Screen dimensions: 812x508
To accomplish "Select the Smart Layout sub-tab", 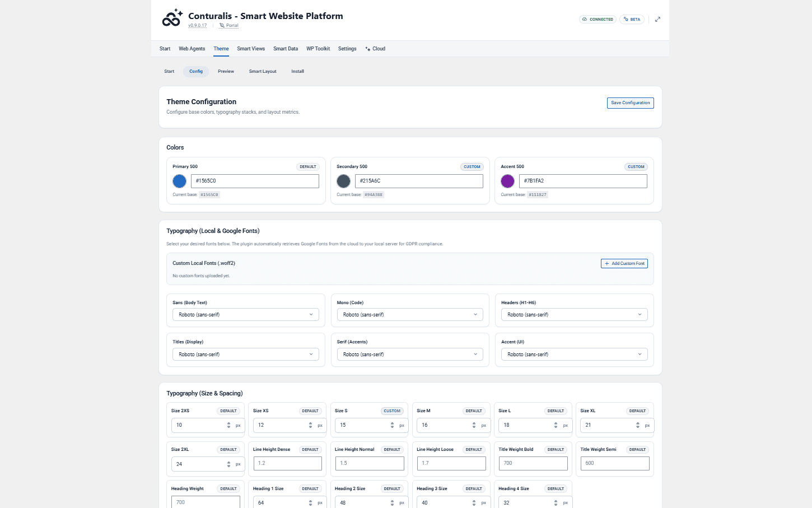I will point(263,71).
